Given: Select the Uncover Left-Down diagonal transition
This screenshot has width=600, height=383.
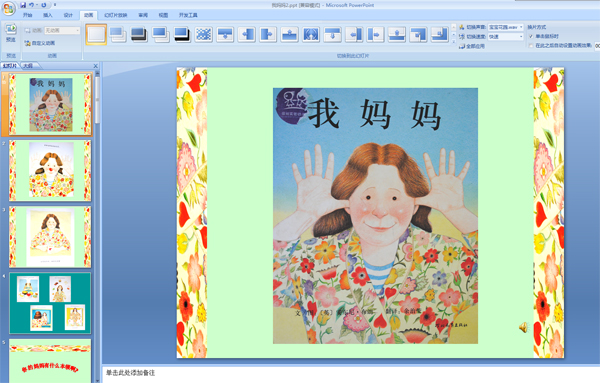Looking at the screenshot, I should 418,34.
